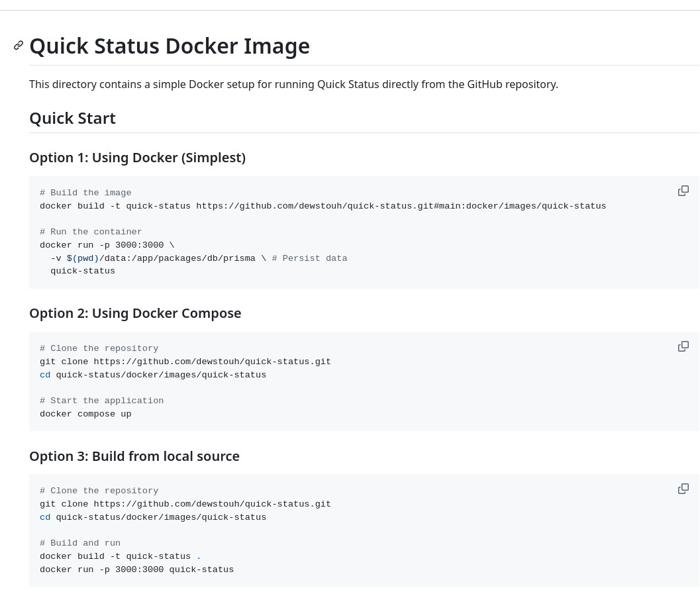Click "# Clone the repository" in the Option 2 block
This screenshot has width=700, height=590.
[x=99, y=348]
